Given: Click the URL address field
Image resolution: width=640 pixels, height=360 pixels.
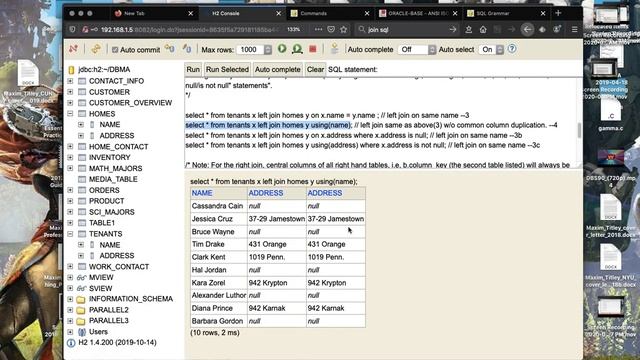Looking at the screenshot, I should click(190, 29).
